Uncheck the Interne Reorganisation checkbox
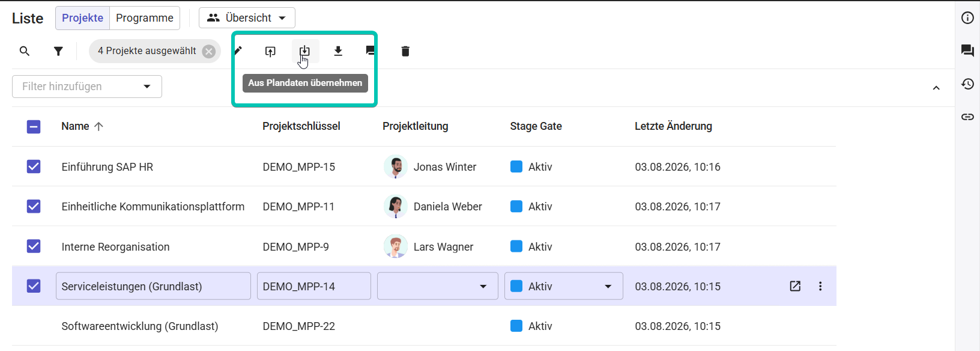The width and height of the screenshot is (980, 351). (x=34, y=246)
